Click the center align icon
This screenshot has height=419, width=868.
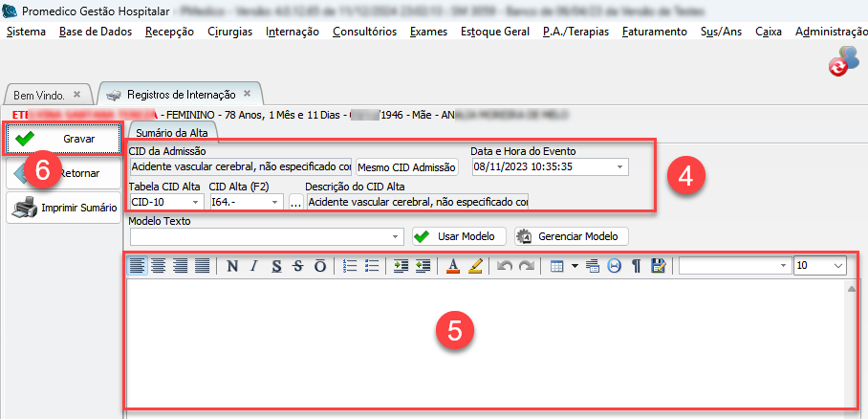click(160, 266)
